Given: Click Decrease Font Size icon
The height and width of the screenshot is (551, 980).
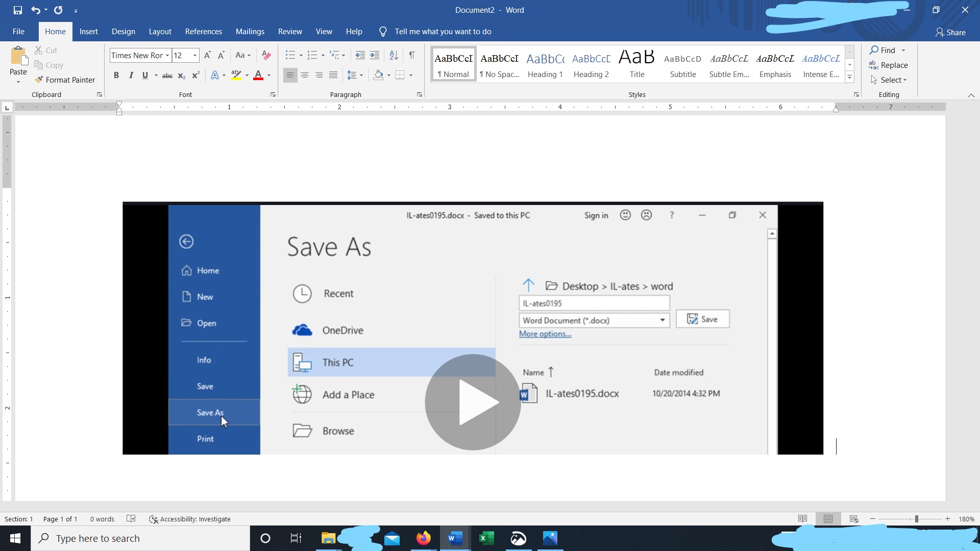Looking at the screenshot, I should 221,55.
